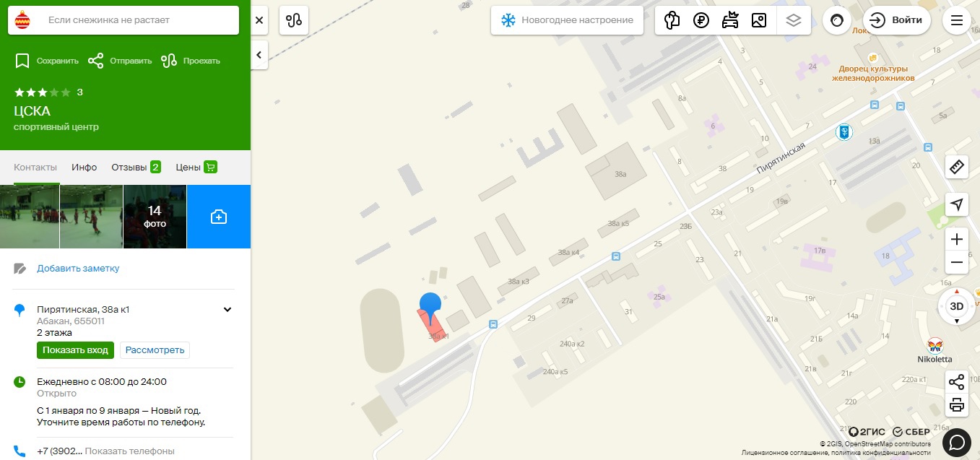Open the hamburger main menu
The height and width of the screenshot is (460, 980).
pos(957,20)
